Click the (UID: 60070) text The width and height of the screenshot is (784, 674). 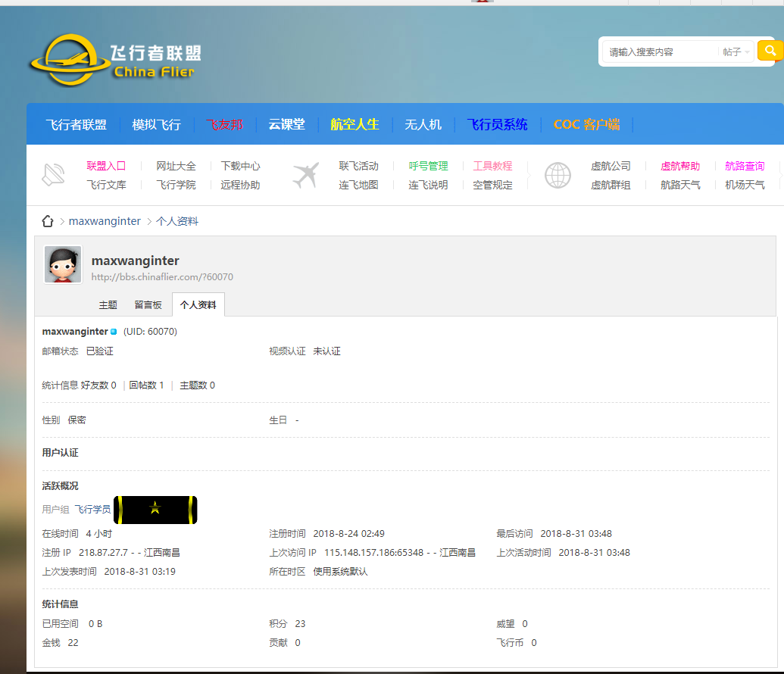151,332
